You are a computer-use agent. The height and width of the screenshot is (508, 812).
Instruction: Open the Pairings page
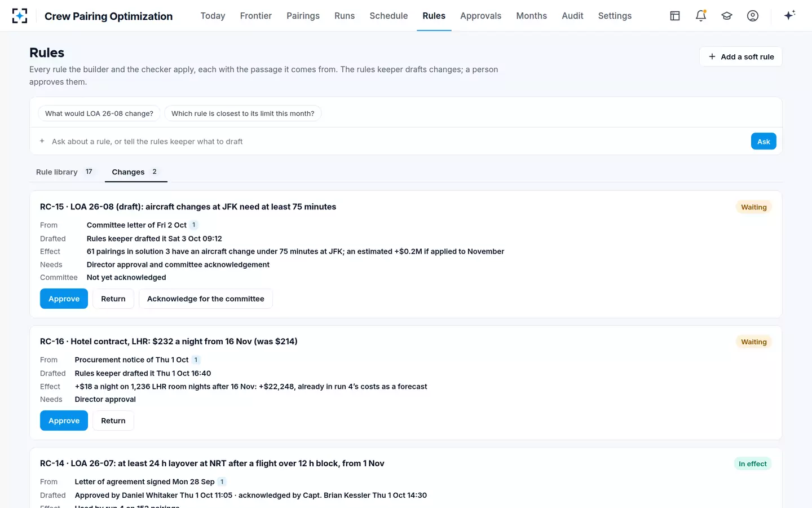tap(303, 16)
